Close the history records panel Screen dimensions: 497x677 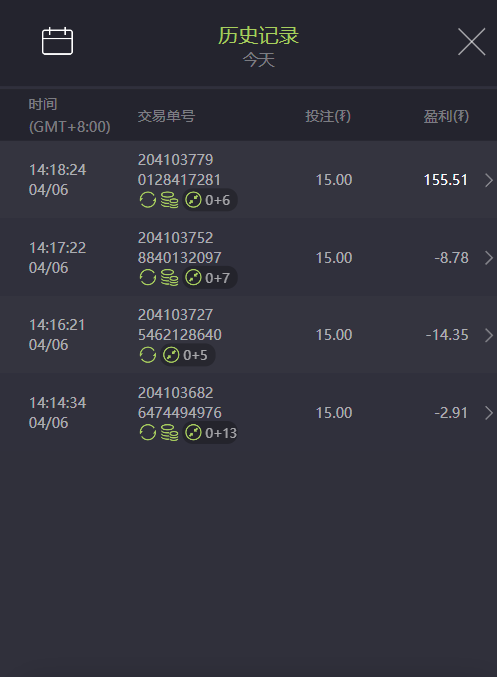(472, 41)
